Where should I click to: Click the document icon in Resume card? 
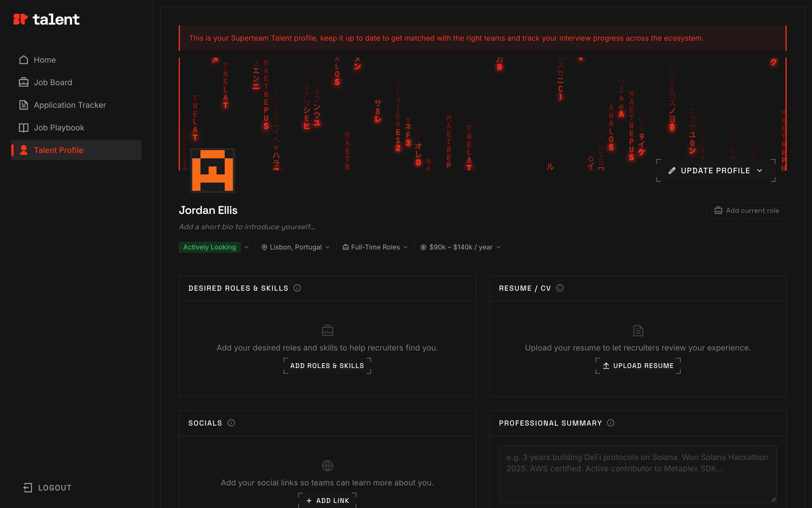pyautogui.click(x=638, y=330)
